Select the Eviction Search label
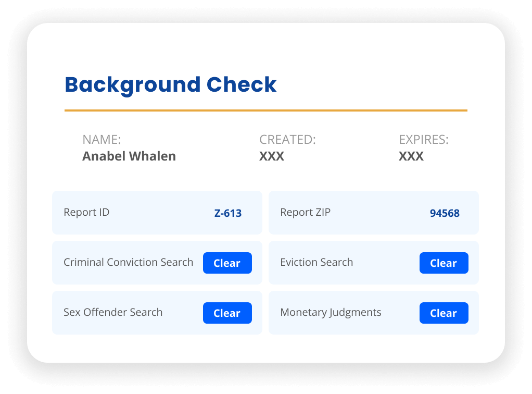 click(x=316, y=262)
